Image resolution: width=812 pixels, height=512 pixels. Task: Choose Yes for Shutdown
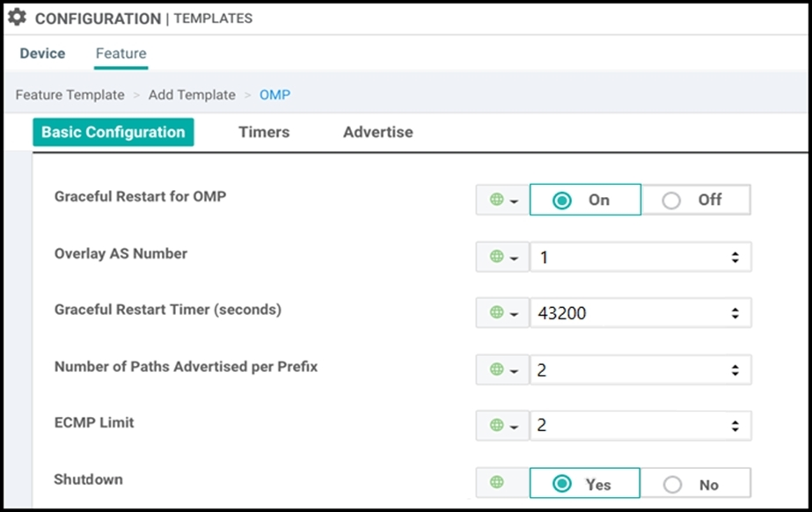[585, 484]
